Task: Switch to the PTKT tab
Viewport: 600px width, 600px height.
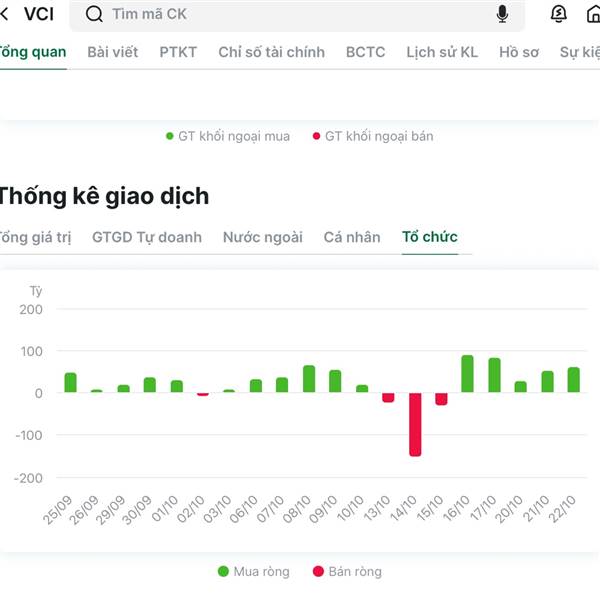Action: coord(178,52)
